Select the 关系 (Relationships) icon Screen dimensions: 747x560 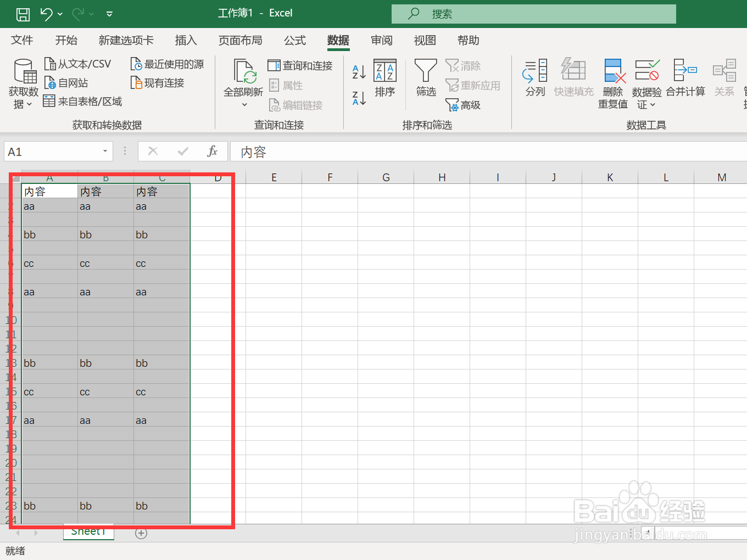point(724,77)
